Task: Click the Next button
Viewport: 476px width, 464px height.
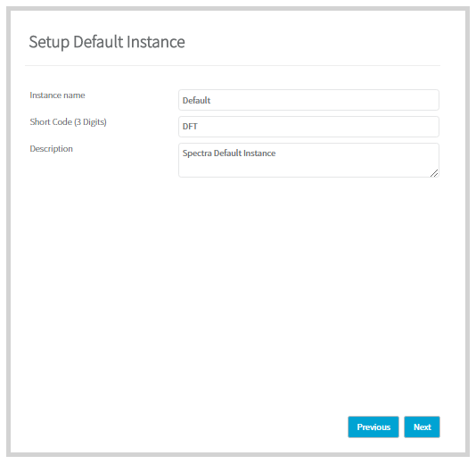Action: 422,427
